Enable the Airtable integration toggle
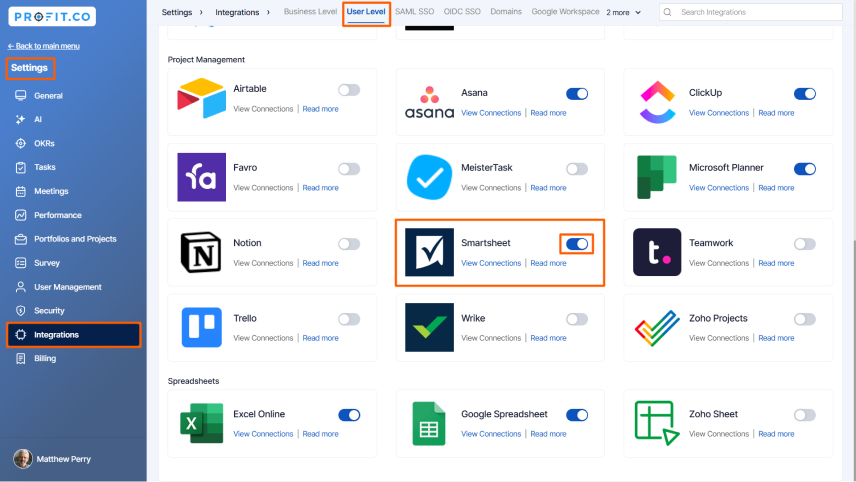Viewport: 856px width, 482px height. tap(349, 90)
